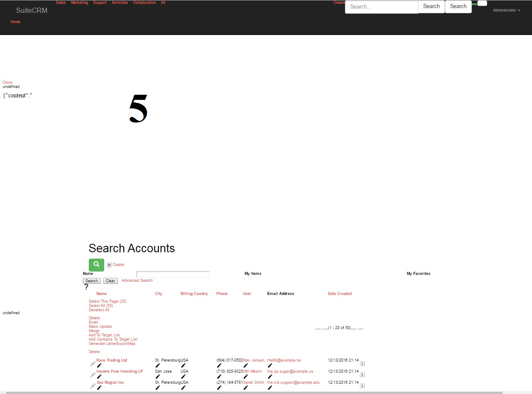Click inline-edit pencil under Kaos Trading Ltd name
Image resolution: width=532 pixels, height=394 pixels.
99,365
